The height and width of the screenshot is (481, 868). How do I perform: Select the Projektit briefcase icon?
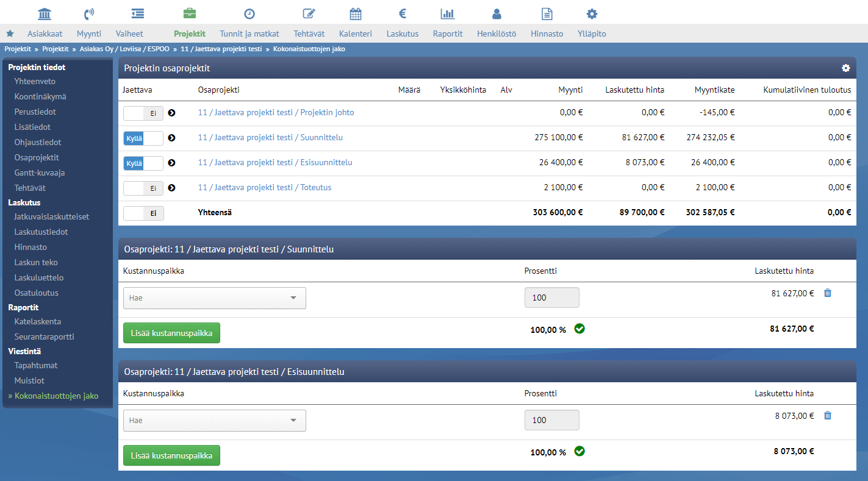[190, 13]
